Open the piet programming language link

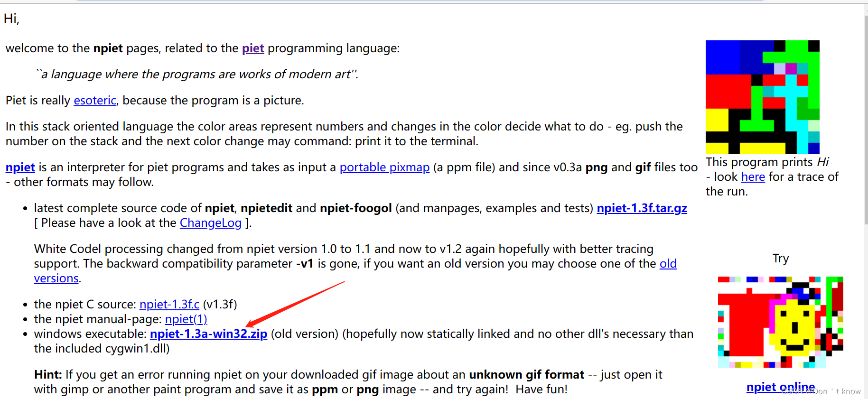(x=253, y=48)
